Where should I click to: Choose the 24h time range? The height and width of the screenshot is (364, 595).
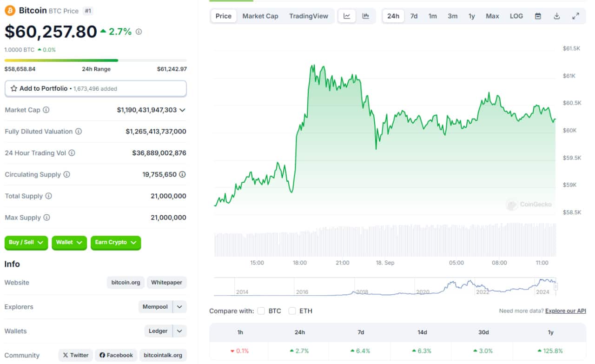(393, 16)
